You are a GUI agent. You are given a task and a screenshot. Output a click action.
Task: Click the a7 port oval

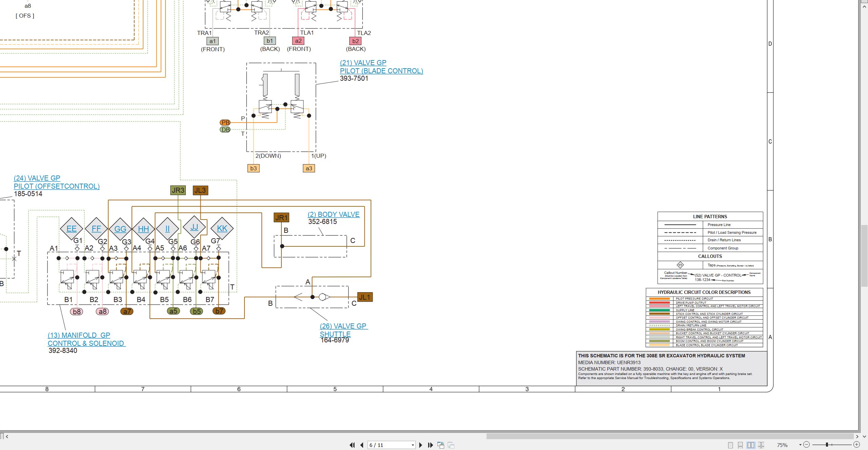pos(127,312)
